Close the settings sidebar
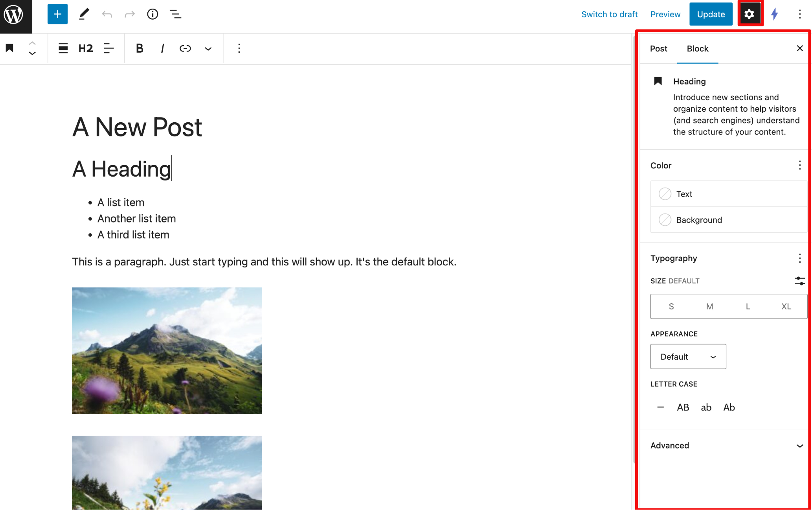 tap(799, 48)
